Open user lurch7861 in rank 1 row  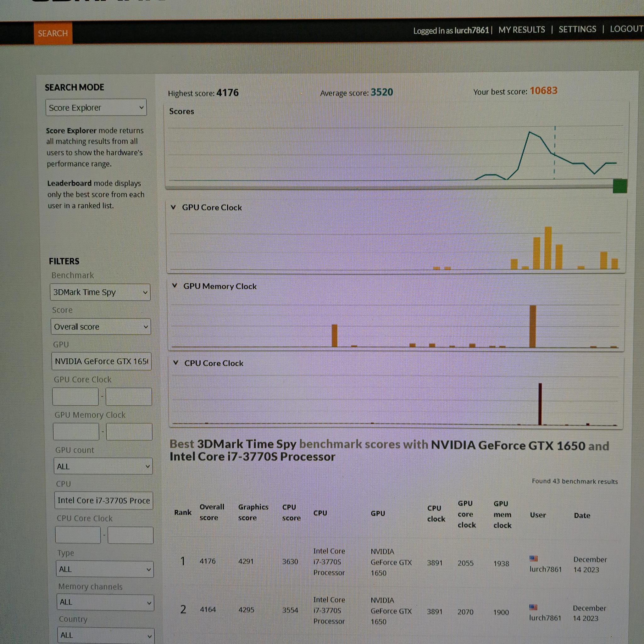click(545, 569)
